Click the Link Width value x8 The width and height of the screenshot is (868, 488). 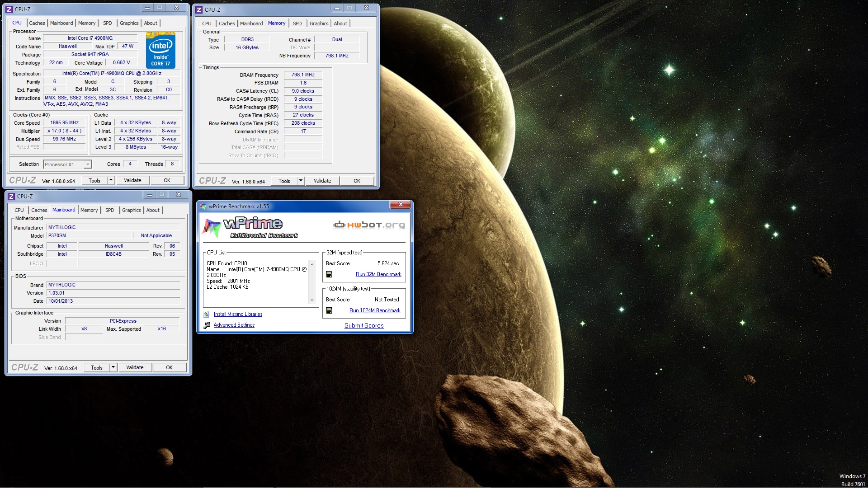pos(84,328)
